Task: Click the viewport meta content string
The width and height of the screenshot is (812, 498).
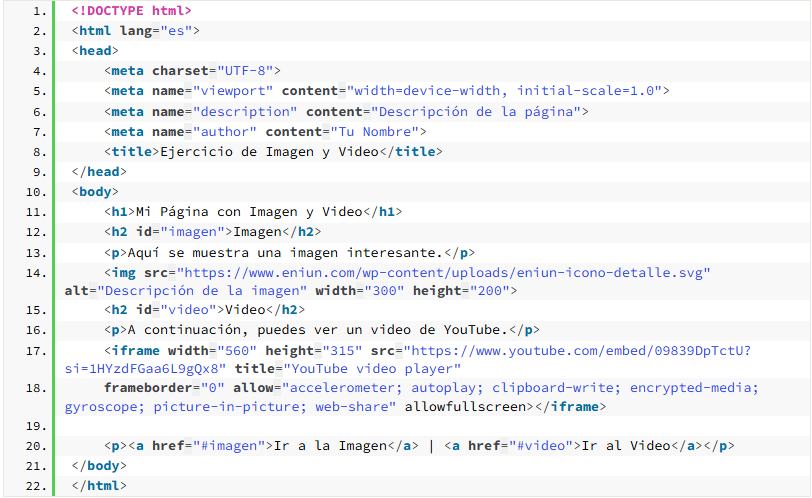Action: 503,90
